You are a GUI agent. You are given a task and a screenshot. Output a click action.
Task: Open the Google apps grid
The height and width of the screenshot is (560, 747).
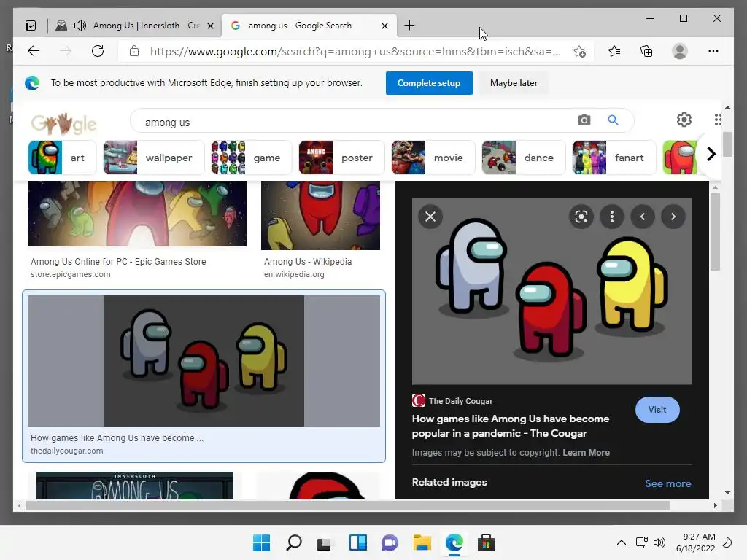718,120
